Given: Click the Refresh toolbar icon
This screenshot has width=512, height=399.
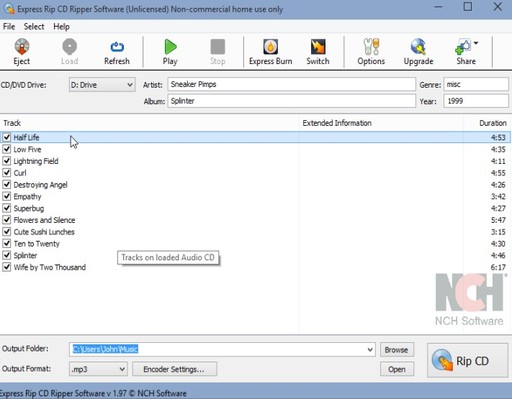Looking at the screenshot, I should (x=117, y=47).
